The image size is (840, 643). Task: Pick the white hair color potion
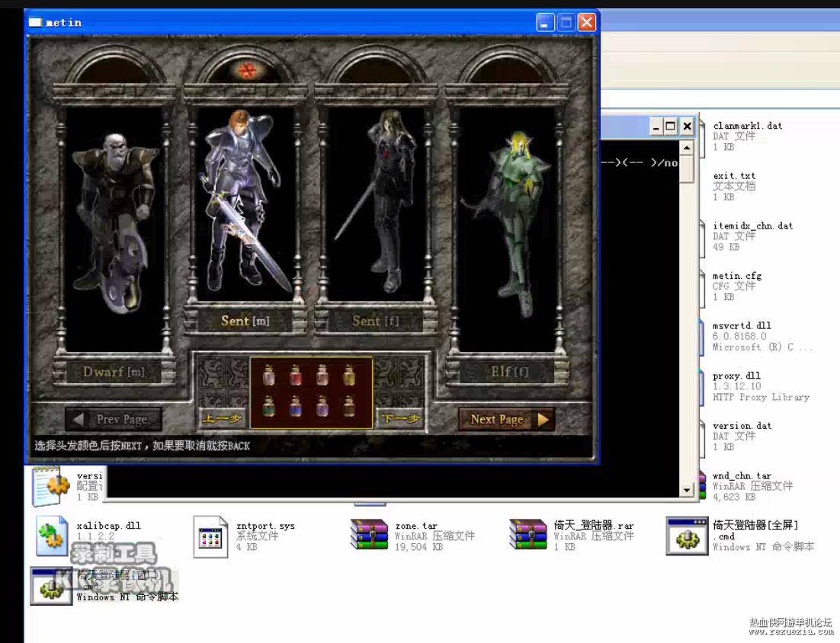268,375
